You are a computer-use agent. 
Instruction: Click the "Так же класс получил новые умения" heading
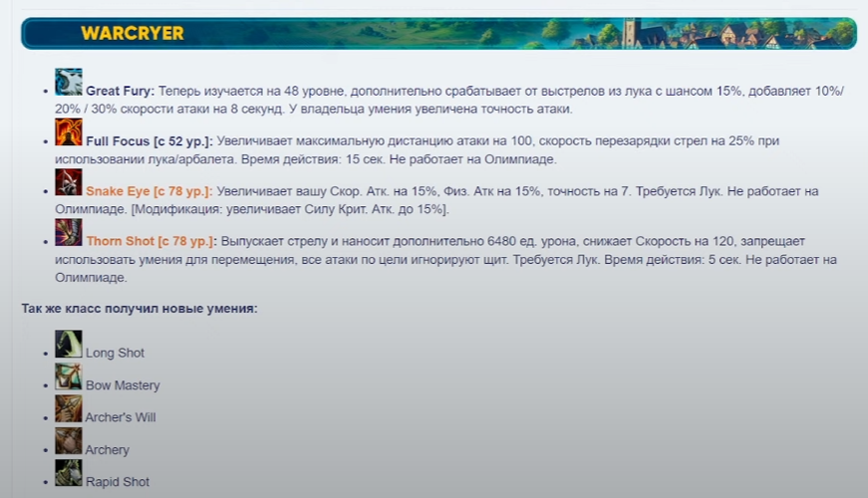click(140, 309)
